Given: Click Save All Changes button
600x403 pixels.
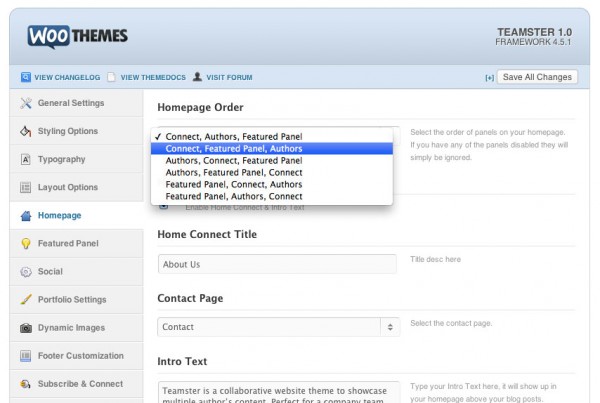Looking at the screenshot, I should click(537, 77).
